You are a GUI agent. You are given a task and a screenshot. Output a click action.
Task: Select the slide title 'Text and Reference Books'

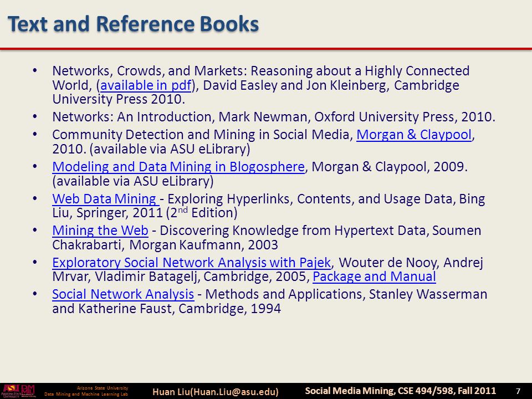click(x=134, y=24)
